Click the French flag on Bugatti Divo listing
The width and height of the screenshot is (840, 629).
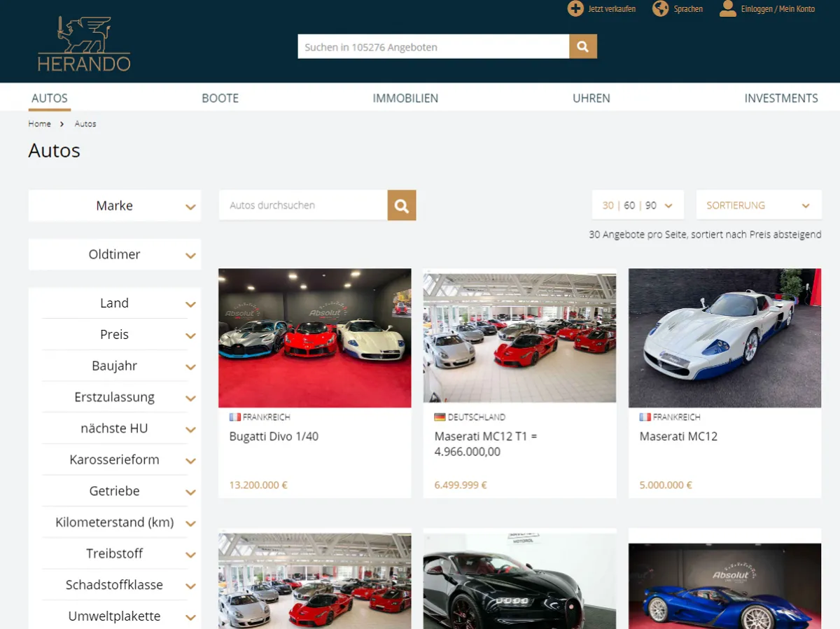235,417
